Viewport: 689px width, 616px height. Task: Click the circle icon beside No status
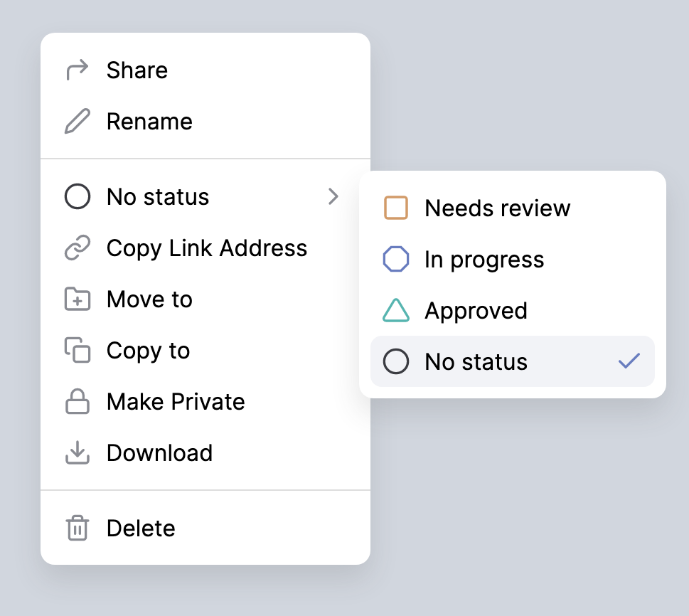(x=78, y=196)
